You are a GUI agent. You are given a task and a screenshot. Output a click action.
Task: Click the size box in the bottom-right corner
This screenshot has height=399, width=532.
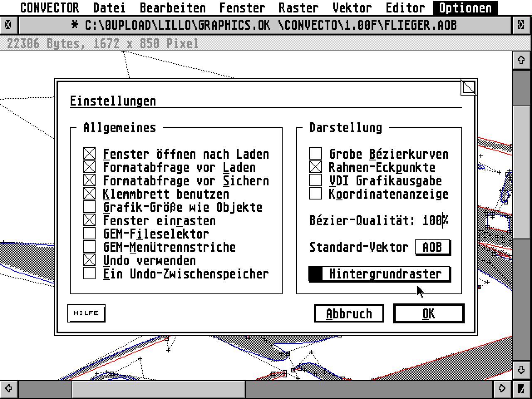click(522, 389)
